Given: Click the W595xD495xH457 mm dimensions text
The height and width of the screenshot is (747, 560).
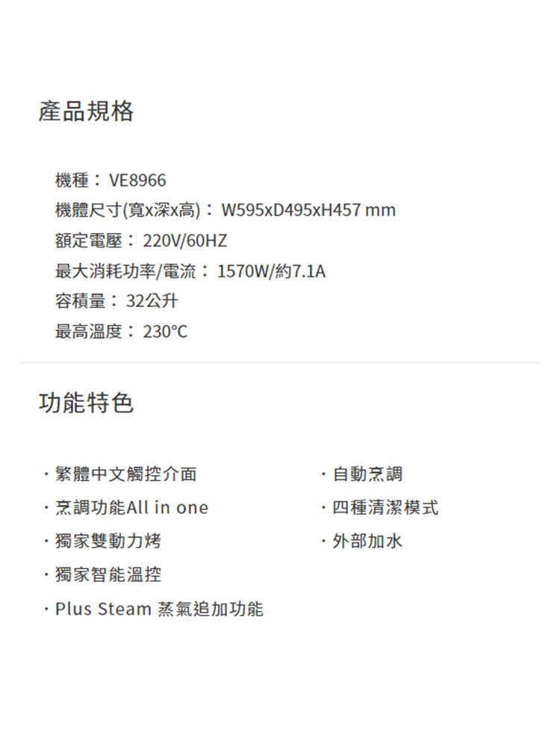Looking at the screenshot, I should (x=308, y=210).
